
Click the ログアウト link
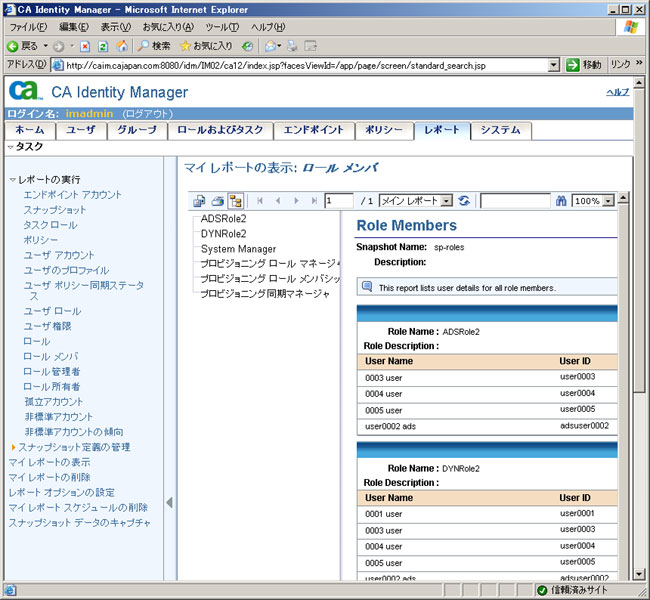point(148,114)
